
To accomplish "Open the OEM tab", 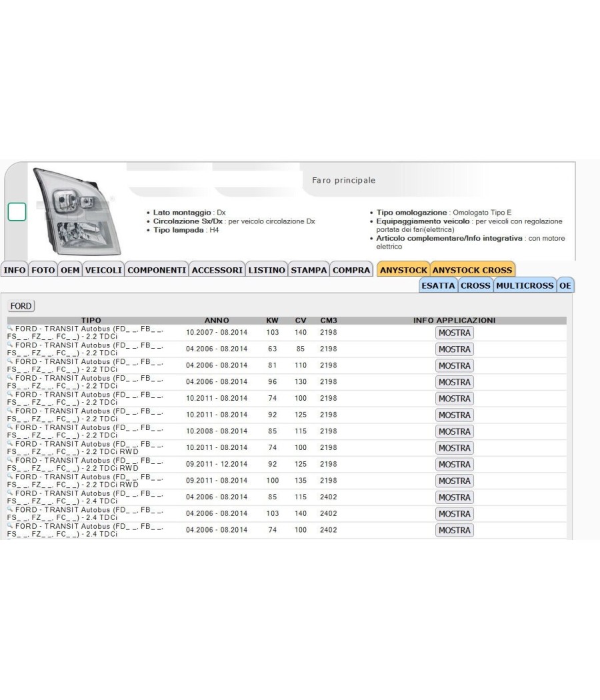I will point(70,269).
